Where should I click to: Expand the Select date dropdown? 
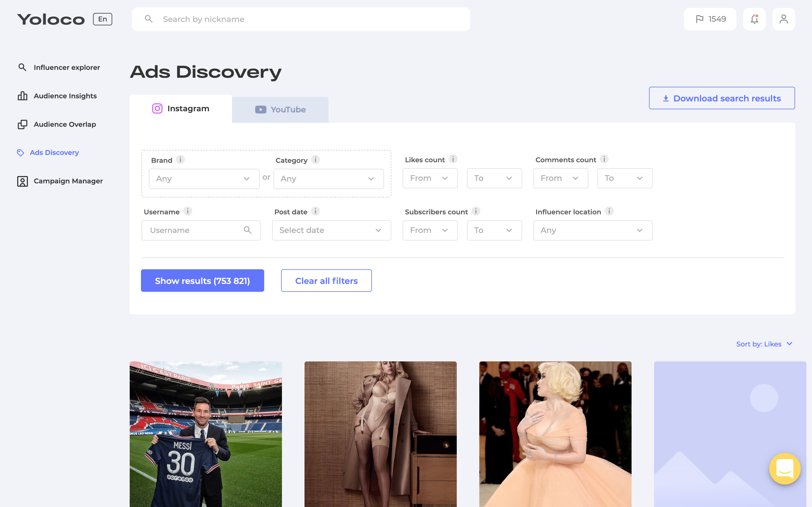click(x=331, y=230)
